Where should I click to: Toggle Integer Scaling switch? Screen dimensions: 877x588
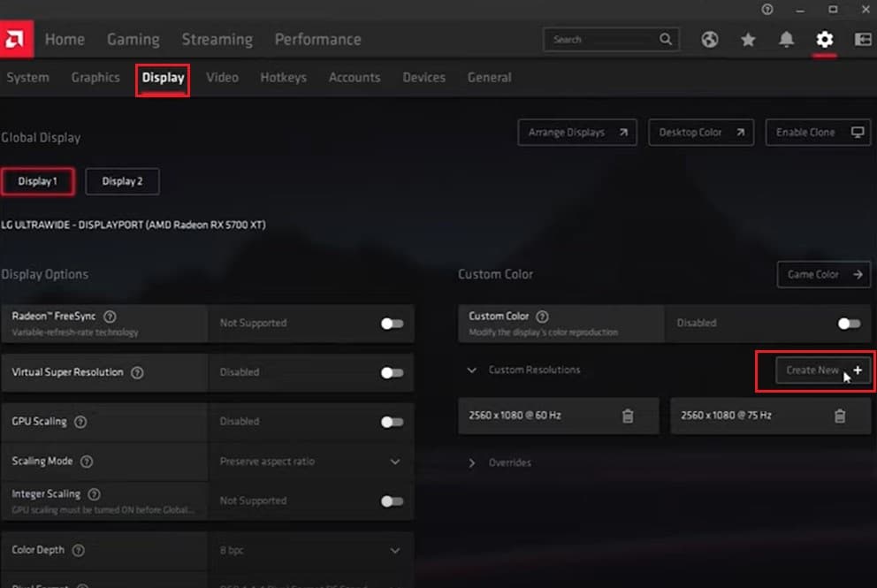coord(392,501)
